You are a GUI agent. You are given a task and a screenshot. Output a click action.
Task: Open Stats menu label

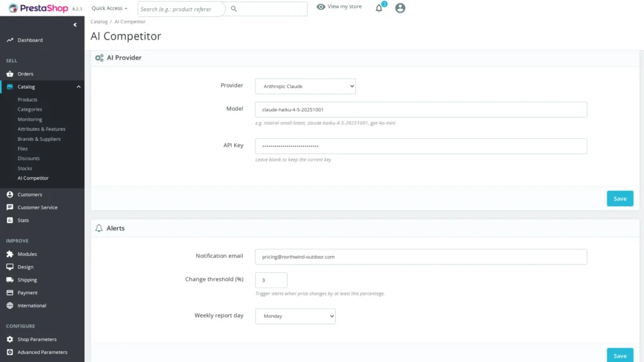point(23,221)
